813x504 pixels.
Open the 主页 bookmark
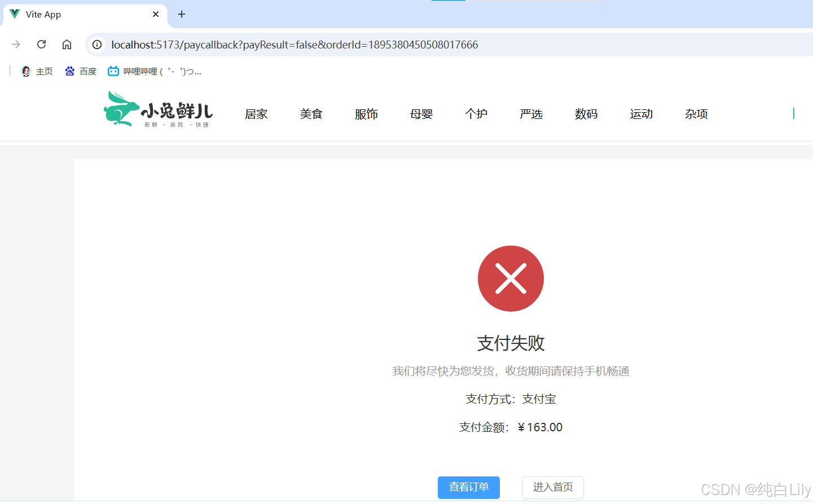coord(36,71)
